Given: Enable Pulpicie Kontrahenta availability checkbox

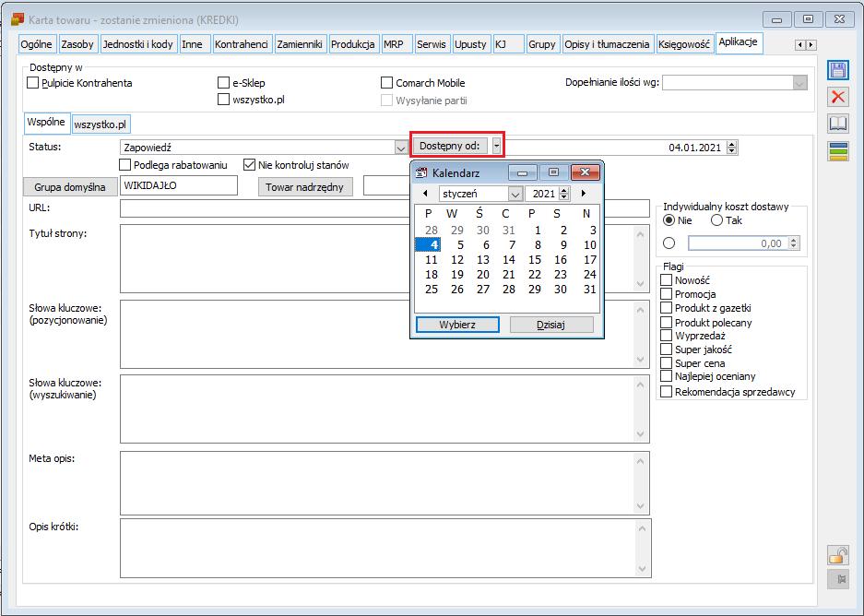Looking at the screenshot, I should 33,83.
